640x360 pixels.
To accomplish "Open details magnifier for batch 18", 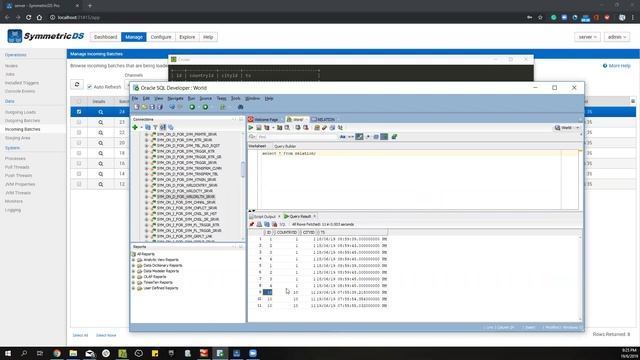I will (x=100, y=153).
